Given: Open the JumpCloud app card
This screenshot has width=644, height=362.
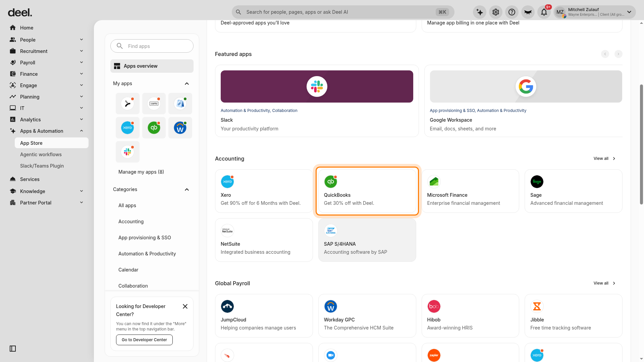Looking at the screenshot, I should click(x=264, y=316).
